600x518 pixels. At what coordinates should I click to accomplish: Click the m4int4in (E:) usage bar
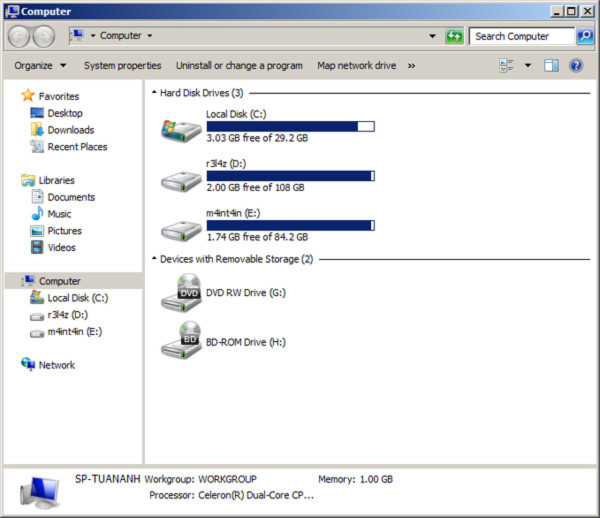point(290,225)
